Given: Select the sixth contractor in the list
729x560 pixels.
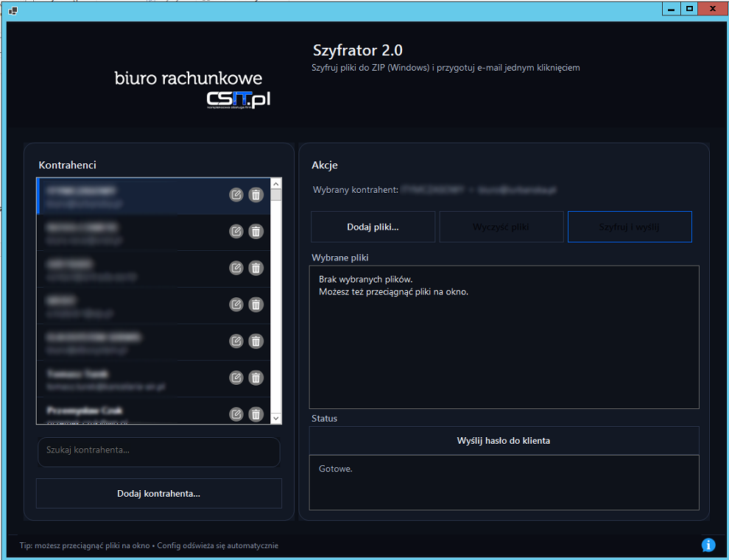Looking at the screenshot, I should (x=153, y=379).
